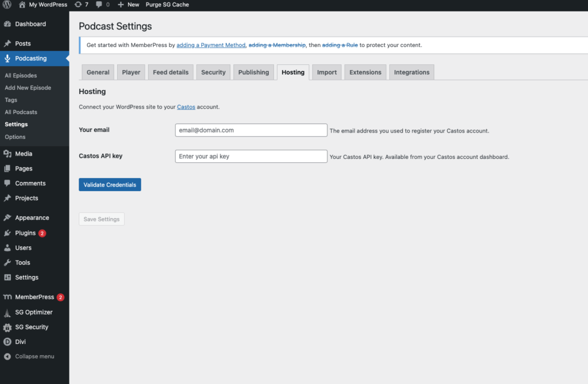Click the Dashboard gauge icon
The width and height of the screenshot is (588, 384).
point(7,24)
